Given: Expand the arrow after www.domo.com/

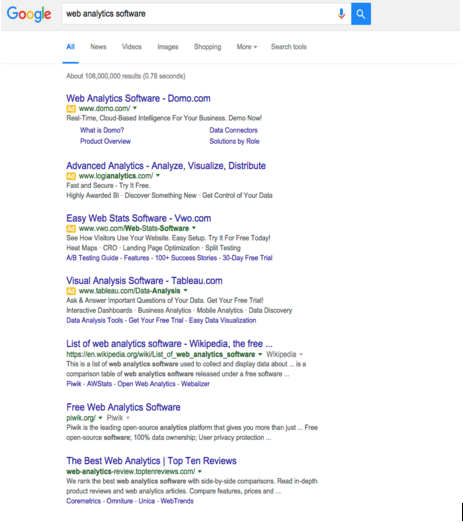Looking at the screenshot, I should [135, 108].
